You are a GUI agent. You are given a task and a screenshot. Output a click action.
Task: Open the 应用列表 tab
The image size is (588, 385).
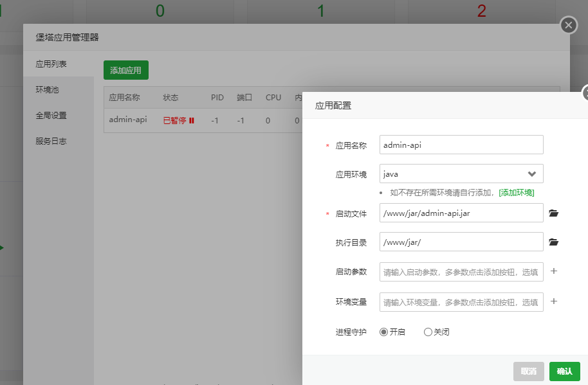tap(59, 64)
